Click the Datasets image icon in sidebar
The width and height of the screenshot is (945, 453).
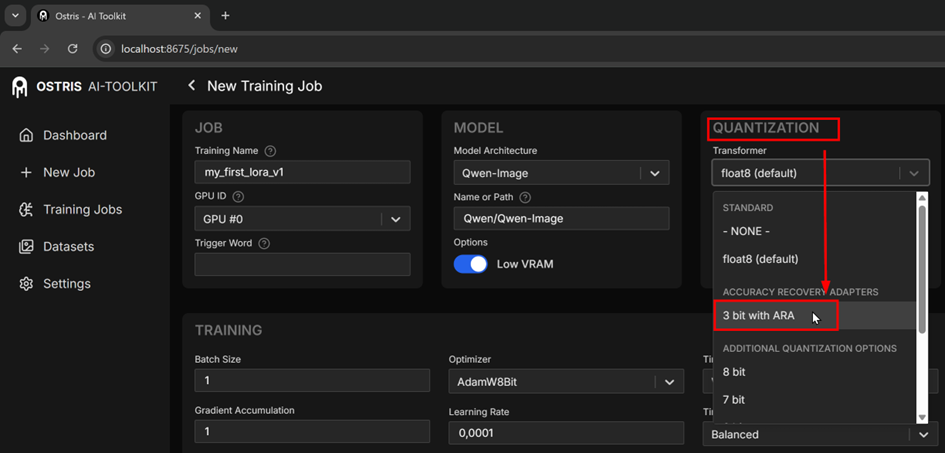[26, 247]
